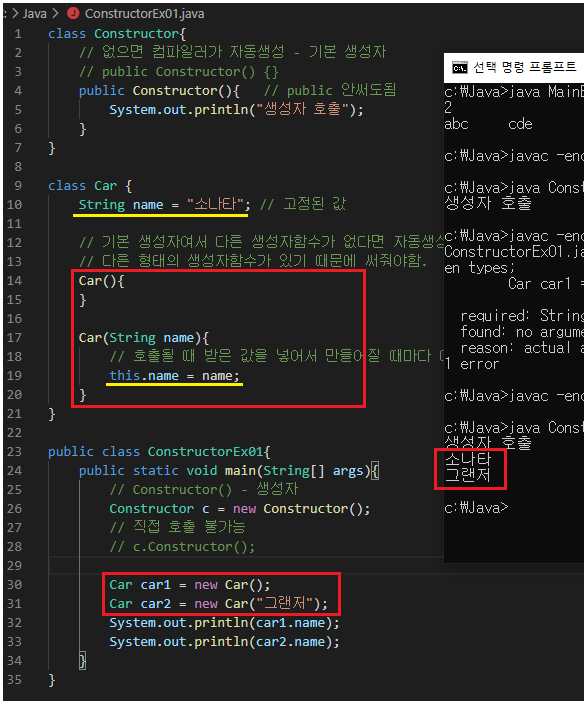Click '그랜저' output in Command Prompt
This screenshot has height=704, width=588.
pos(468,475)
